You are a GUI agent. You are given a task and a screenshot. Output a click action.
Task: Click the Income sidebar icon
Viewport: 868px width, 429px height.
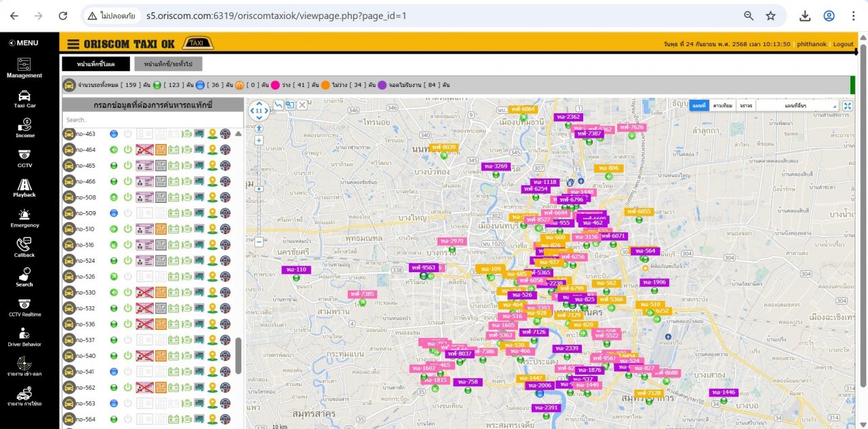[x=24, y=125]
